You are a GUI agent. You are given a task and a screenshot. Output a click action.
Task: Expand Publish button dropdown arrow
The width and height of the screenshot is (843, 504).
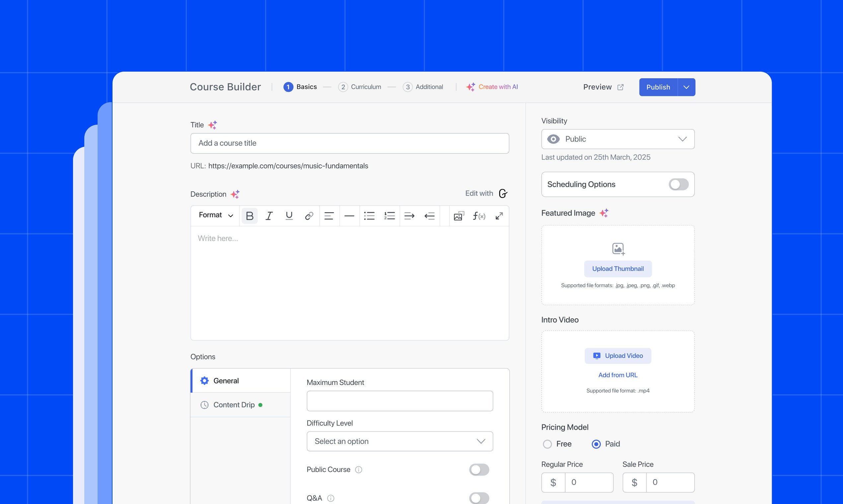point(686,87)
